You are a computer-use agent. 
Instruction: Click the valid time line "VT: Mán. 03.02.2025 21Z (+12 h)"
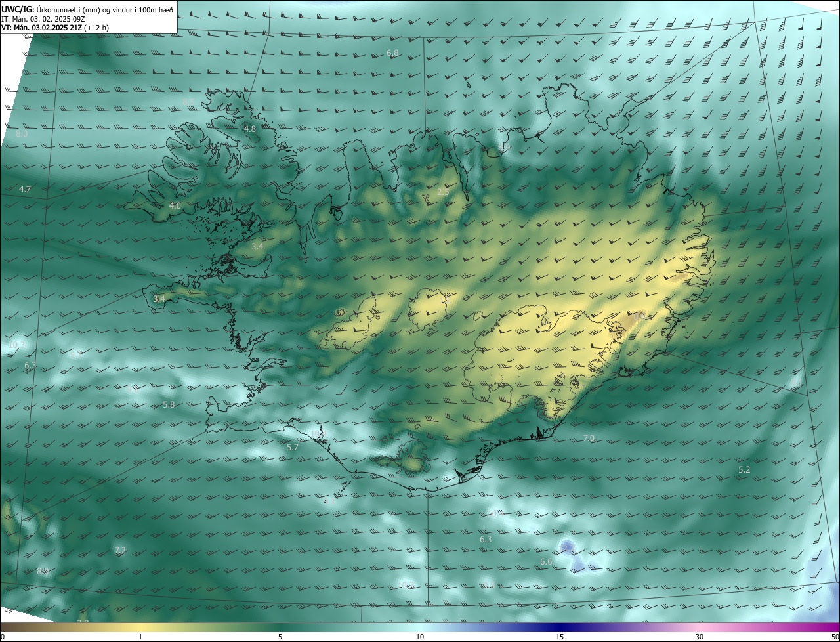(55, 28)
